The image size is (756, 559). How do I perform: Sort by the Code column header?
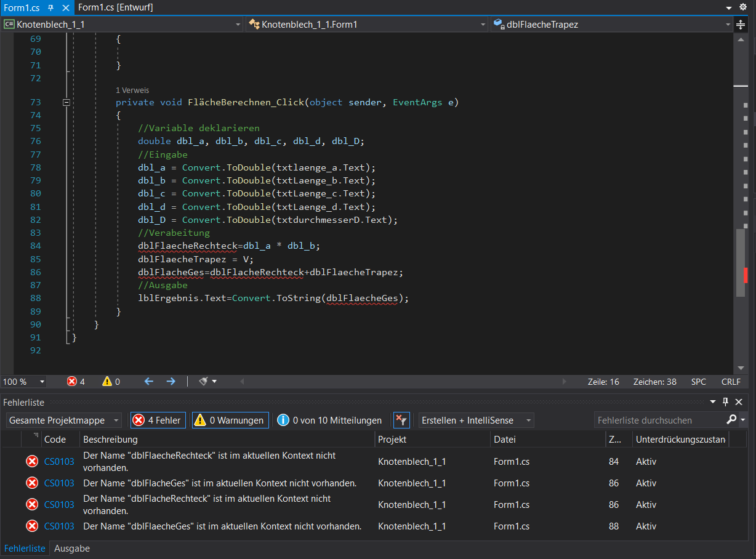pos(61,440)
